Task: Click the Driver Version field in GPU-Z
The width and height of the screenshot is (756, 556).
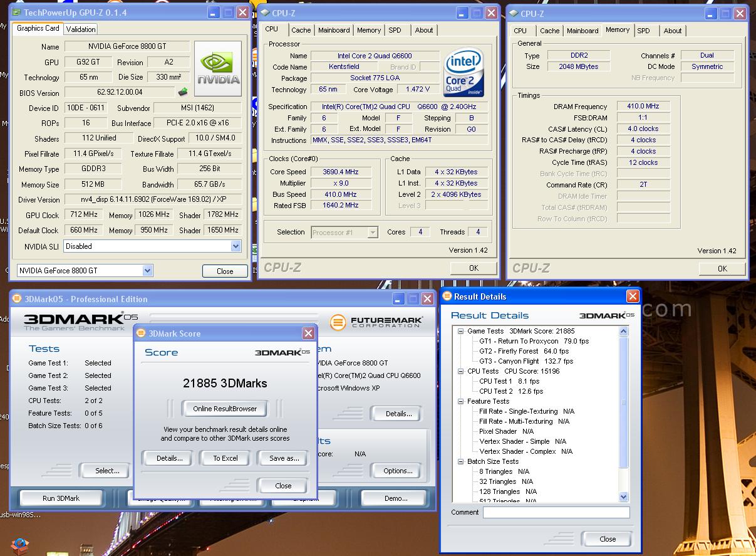Action: (152, 200)
